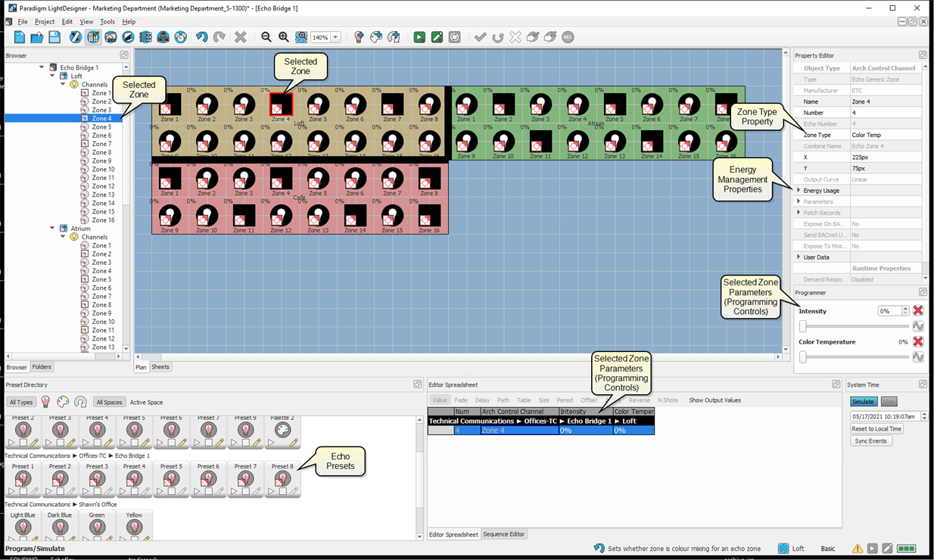Image resolution: width=934 pixels, height=560 pixels.
Task: Toggle the checkbox under Echo Preset 3
Action: coord(97,492)
